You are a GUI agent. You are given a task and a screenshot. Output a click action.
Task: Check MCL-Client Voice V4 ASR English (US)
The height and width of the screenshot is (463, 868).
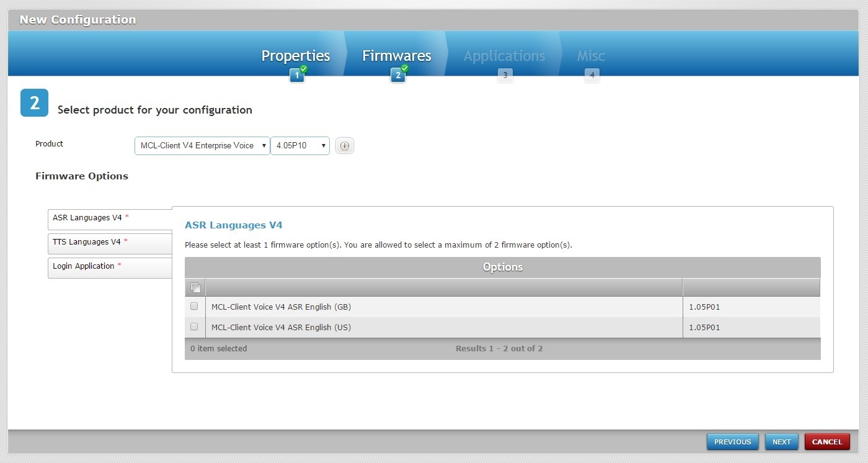point(194,326)
